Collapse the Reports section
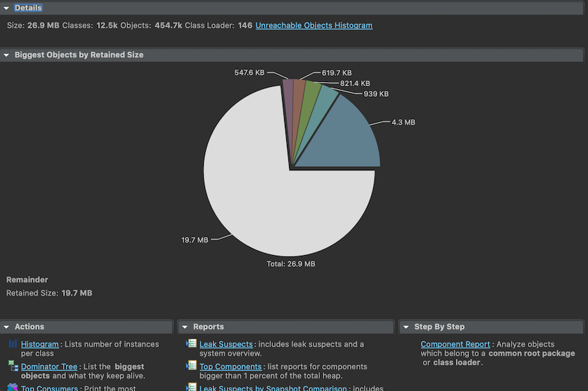This screenshot has width=588, height=391. tap(184, 327)
